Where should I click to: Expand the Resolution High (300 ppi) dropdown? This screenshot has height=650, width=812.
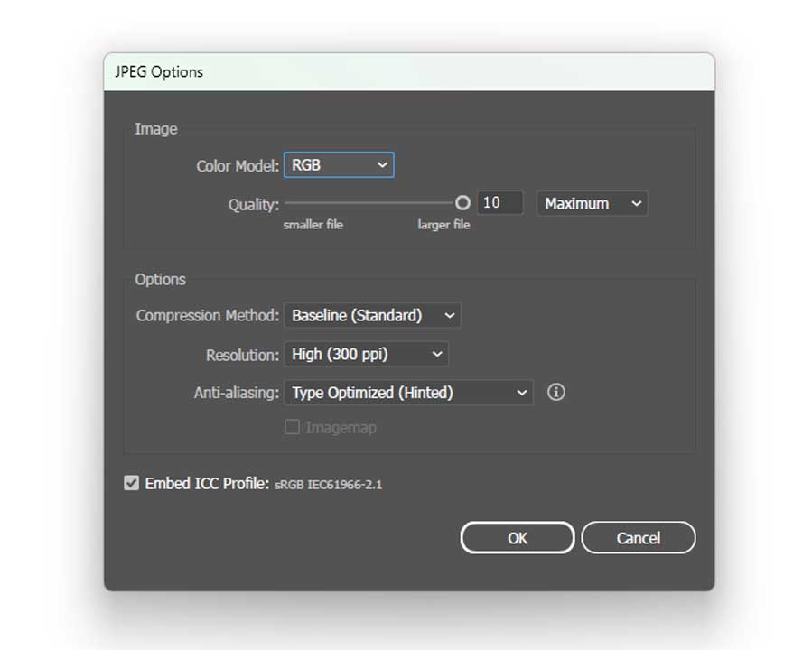(x=366, y=355)
